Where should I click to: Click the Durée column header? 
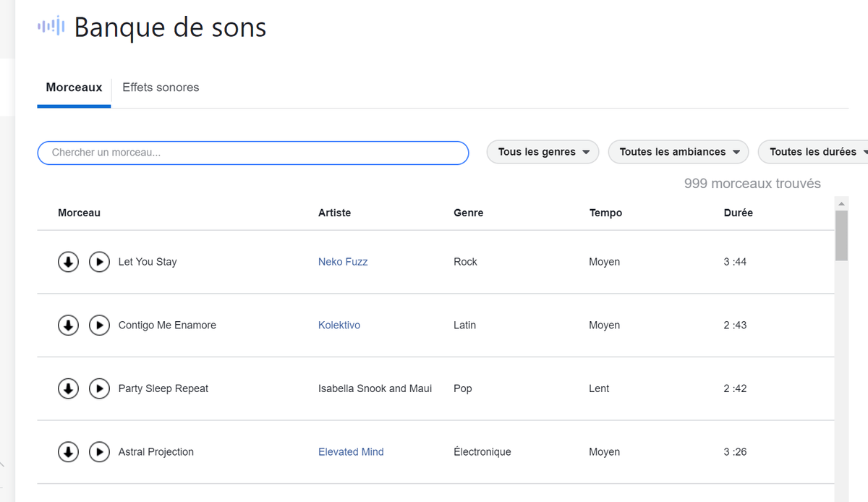(x=739, y=213)
